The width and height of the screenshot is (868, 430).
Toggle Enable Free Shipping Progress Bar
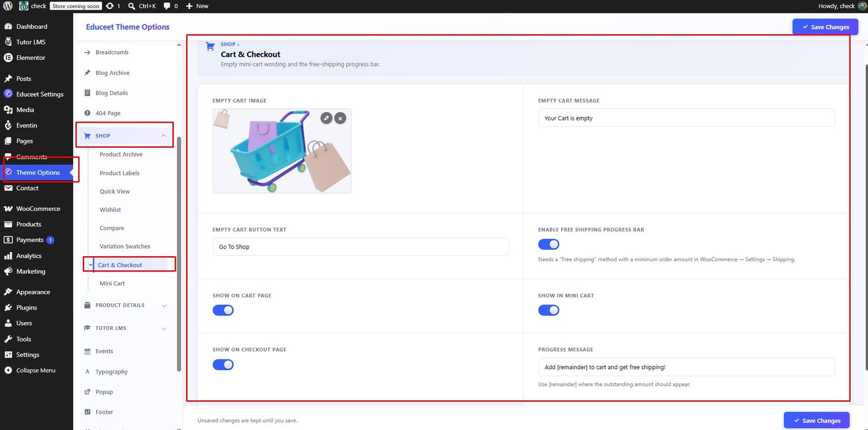pos(548,244)
